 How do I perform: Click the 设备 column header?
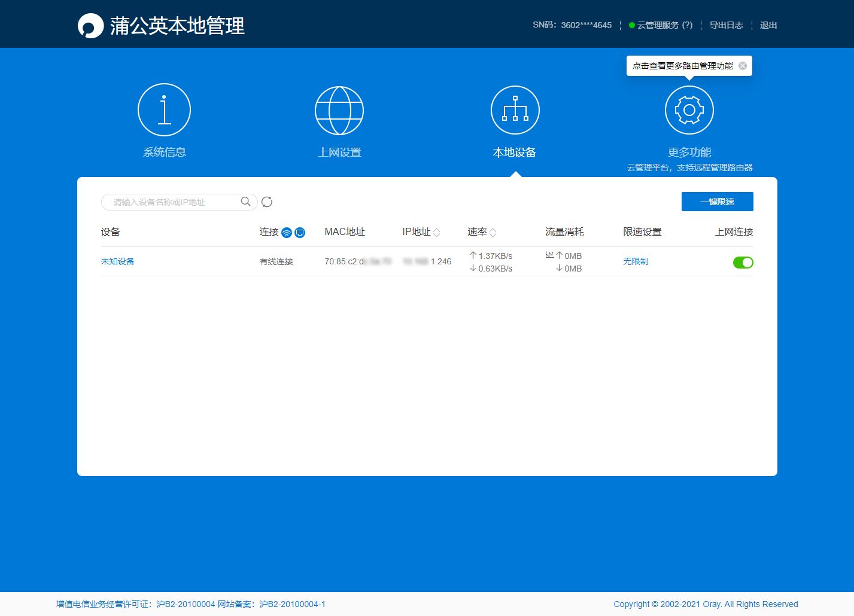[x=110, y=232]
